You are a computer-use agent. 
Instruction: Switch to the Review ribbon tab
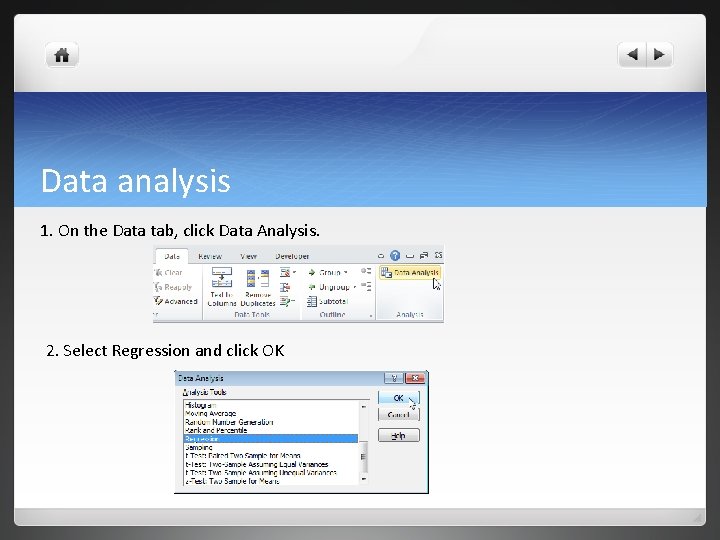point(210,256)
